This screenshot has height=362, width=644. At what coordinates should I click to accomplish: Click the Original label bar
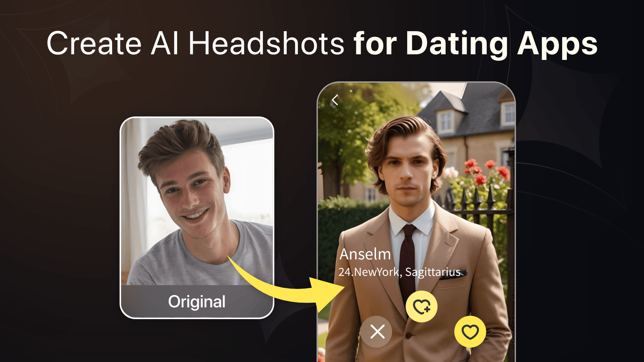[197, 301]
